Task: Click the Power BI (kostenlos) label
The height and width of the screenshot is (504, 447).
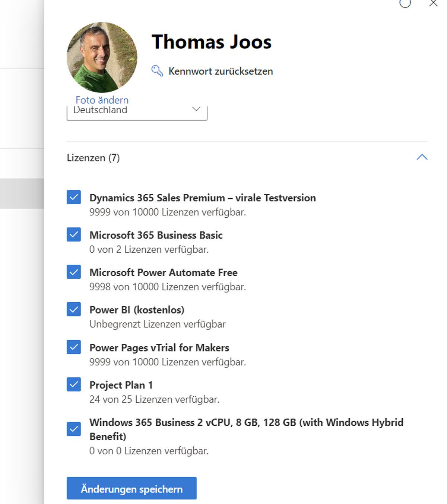Action: pos(137,310)
